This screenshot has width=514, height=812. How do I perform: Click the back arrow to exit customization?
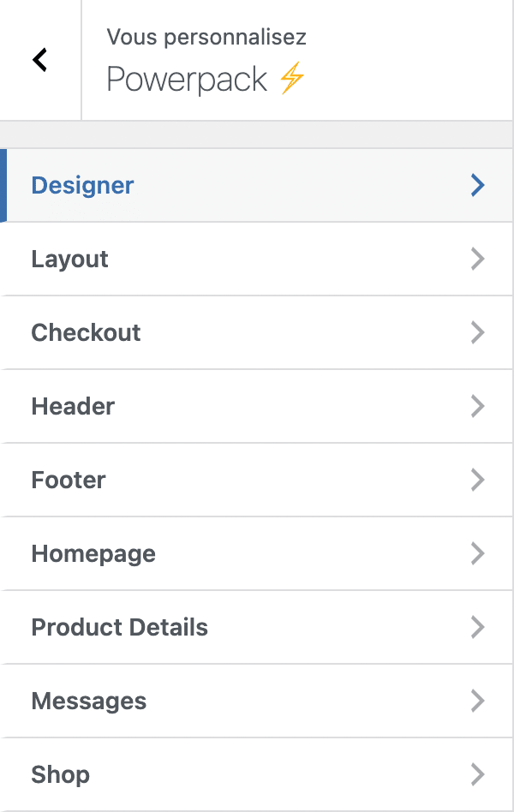point(38,59)
